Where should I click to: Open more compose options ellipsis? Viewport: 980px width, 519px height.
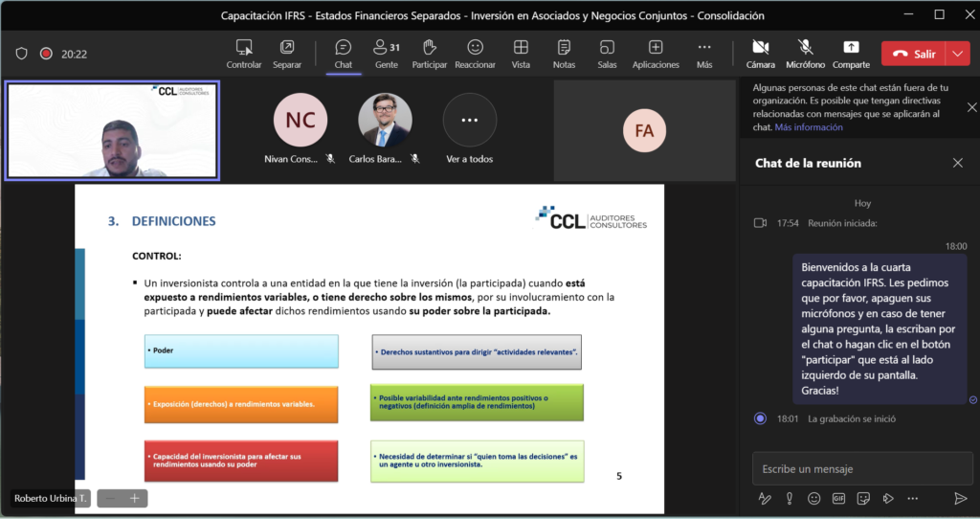pos(912,498)
